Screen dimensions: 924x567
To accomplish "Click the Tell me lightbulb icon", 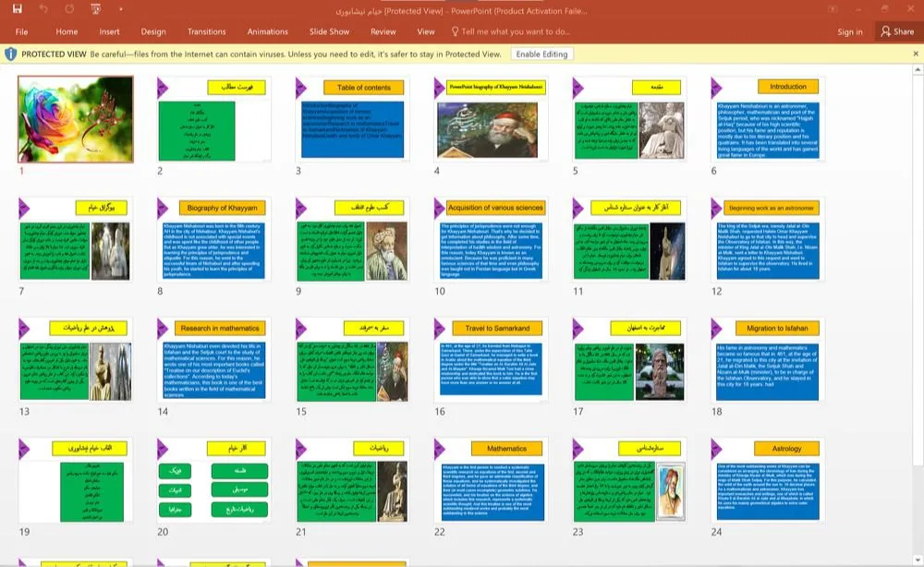I will click(x=455, y=31).
